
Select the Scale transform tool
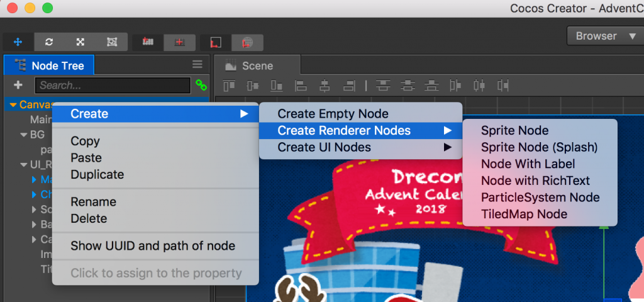(x=80, y=42)
